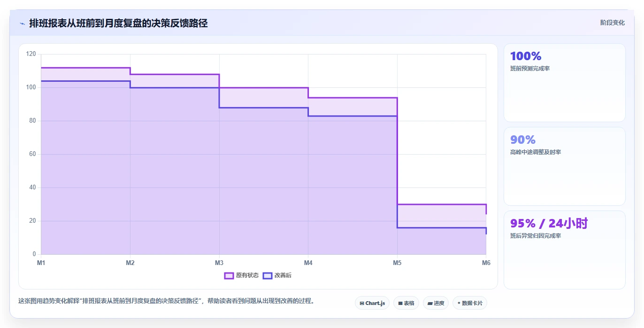Screen dimensions: 644x328
Task: Click the 进度 chip icon
Action: [x=430, y=304]
